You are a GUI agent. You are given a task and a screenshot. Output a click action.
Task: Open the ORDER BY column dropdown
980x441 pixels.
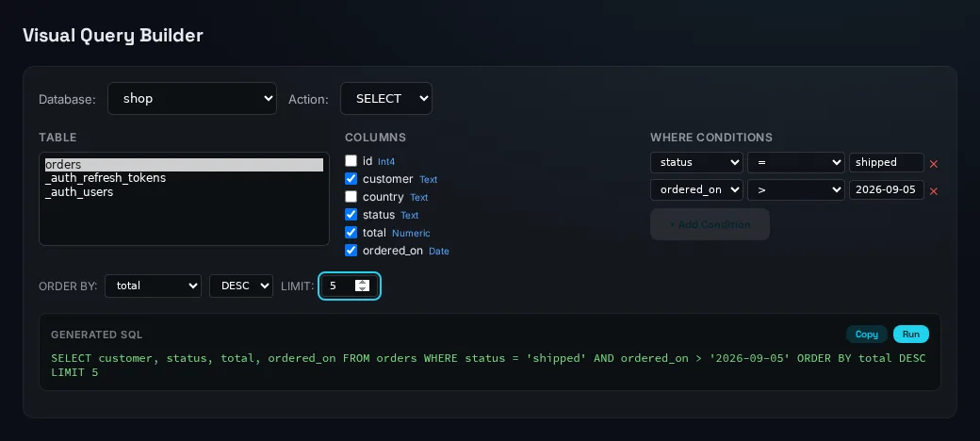point(153,286)
